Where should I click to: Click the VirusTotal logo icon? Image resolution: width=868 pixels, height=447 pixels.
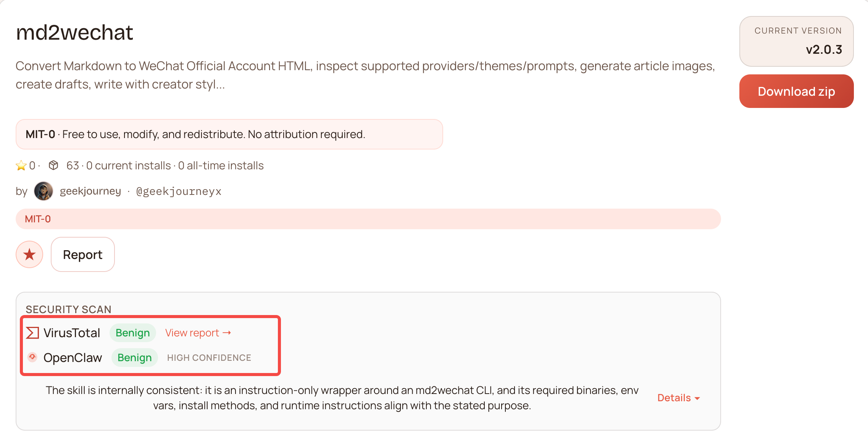(32, 333)
